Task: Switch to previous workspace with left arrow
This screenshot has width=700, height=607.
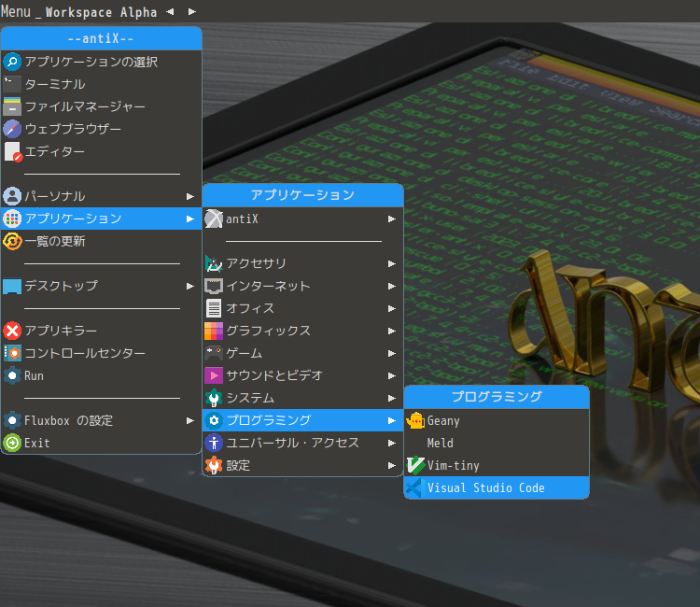Action: click(x=170, y=11)
